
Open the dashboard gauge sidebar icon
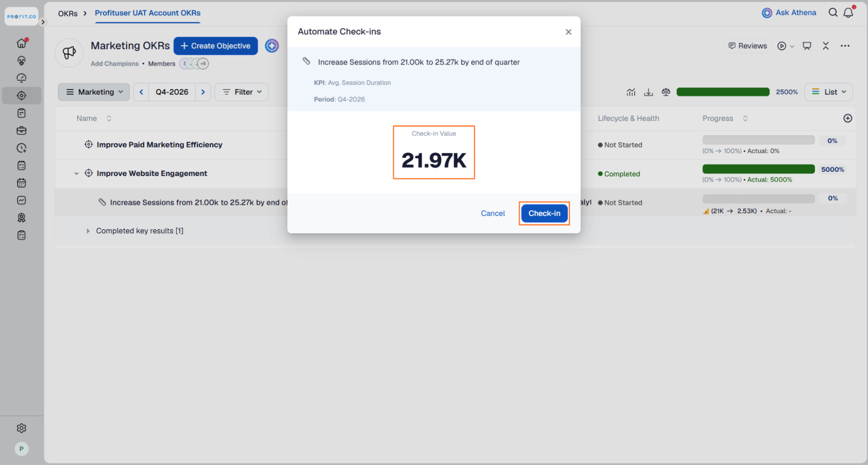coord(21,78)
